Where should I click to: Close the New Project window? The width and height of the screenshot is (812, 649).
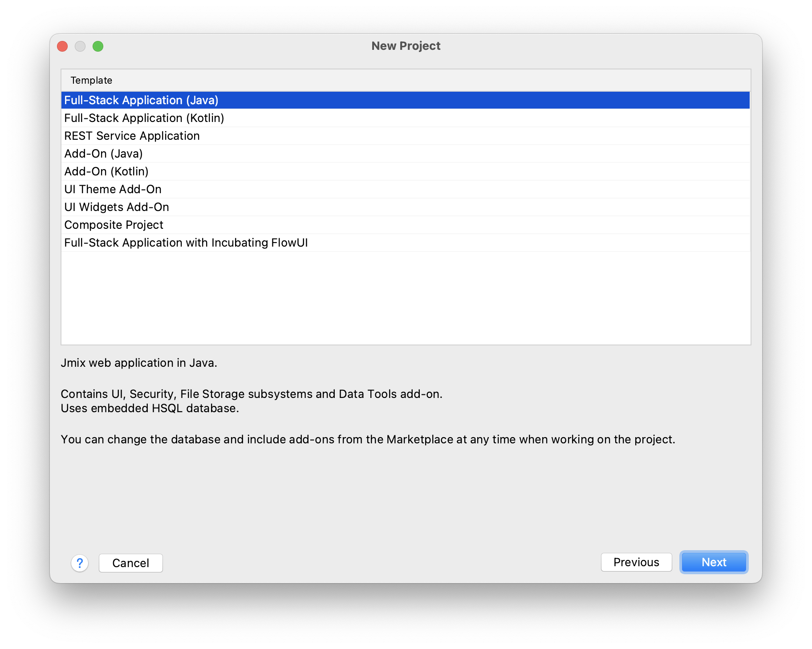[62, 46]
